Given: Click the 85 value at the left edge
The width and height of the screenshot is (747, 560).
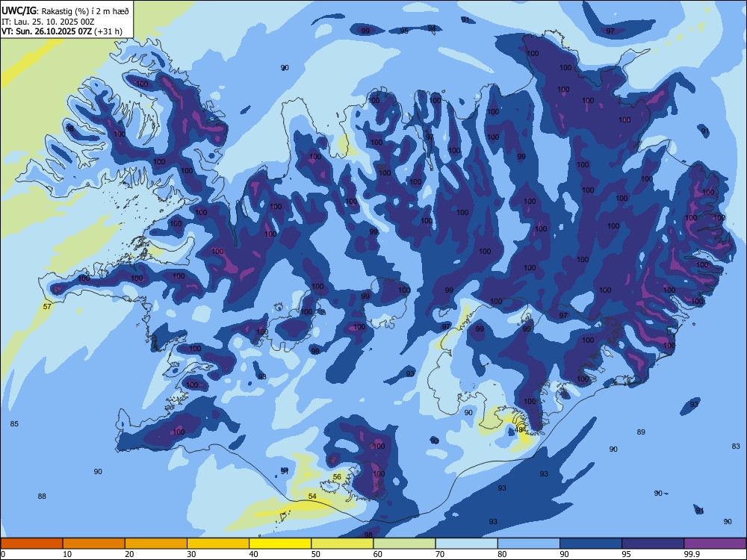Looking at the screenshot, I should [14, 424].
